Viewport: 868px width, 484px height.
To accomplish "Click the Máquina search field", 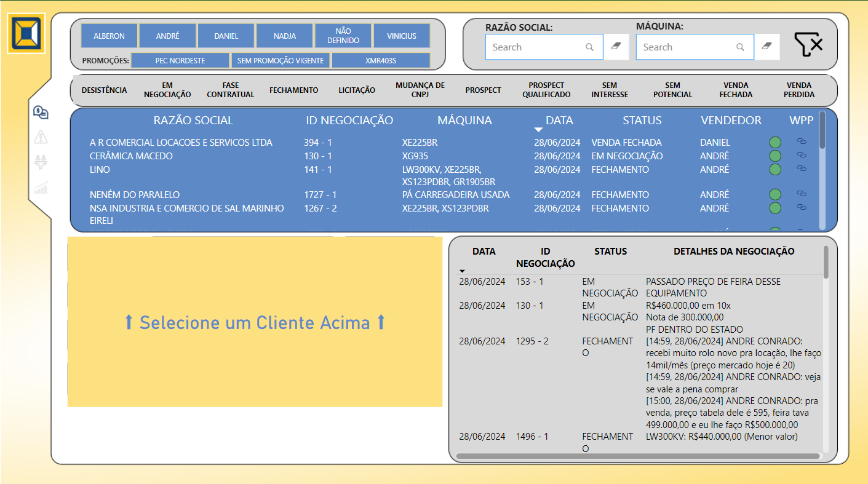I will coord(695,47).
